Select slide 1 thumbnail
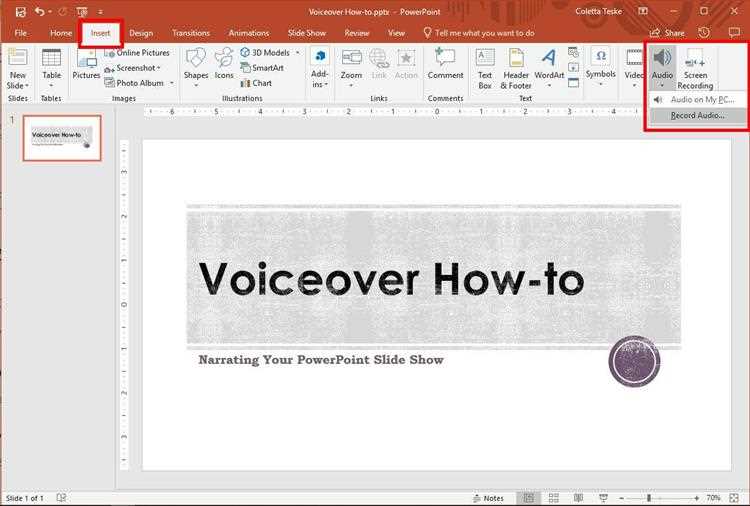Viewport: 750px width, 506px height. coord(62,138)
